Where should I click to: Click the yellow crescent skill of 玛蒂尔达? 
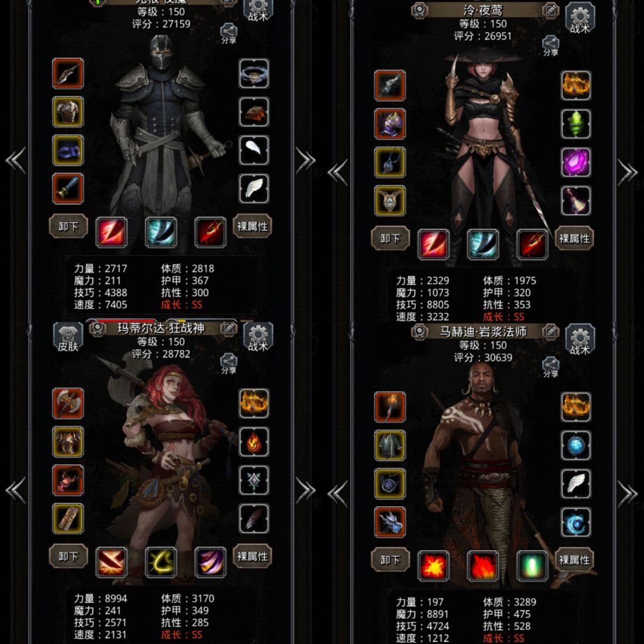161,562
